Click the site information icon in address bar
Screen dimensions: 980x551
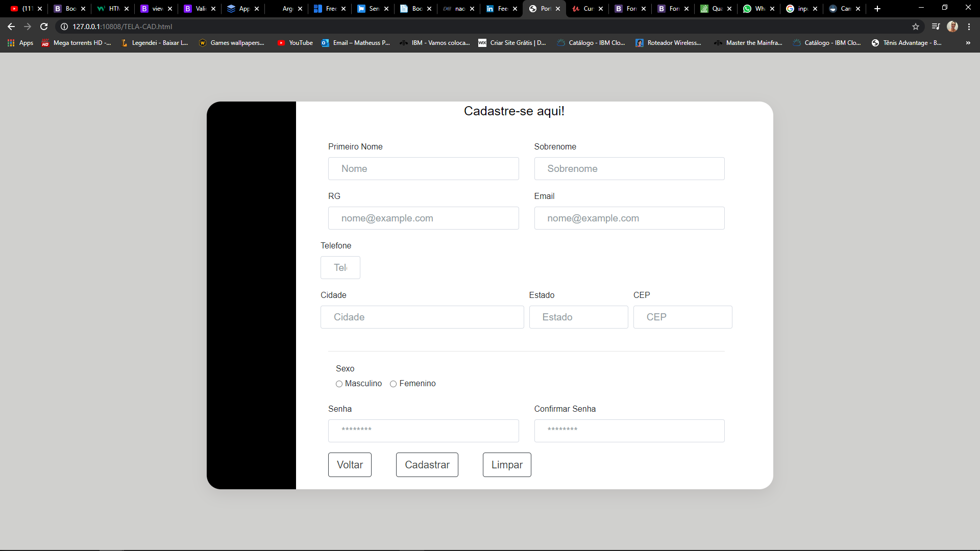64,27
